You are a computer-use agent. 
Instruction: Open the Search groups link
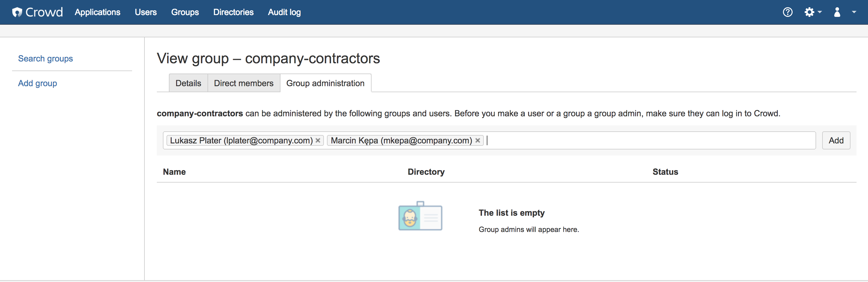point(46,58)
